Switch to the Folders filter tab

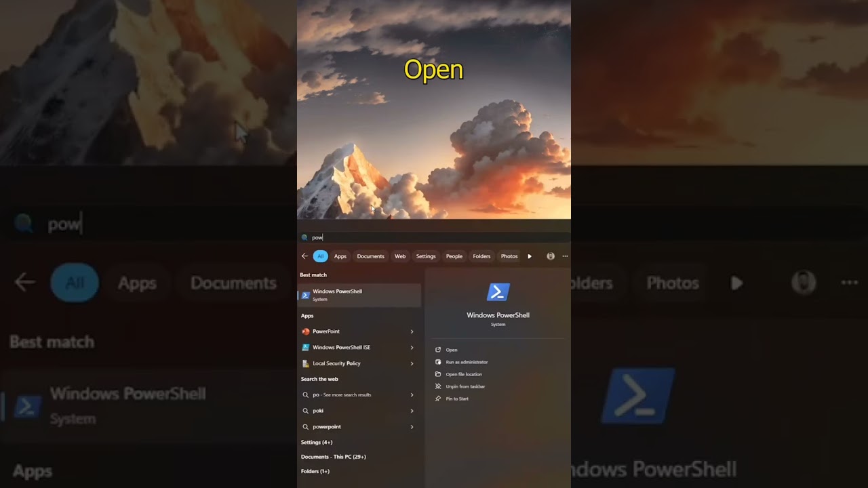(x=481, y=256)
